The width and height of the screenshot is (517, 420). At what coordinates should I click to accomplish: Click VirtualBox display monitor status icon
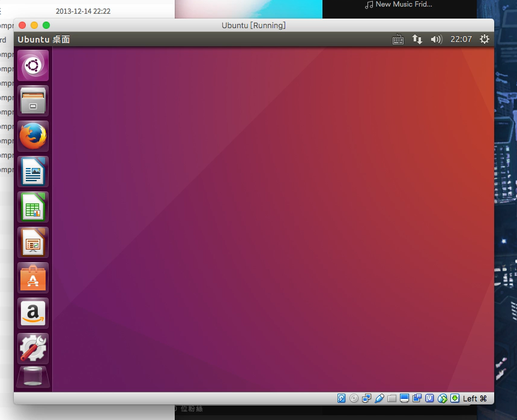coord(404,398)
